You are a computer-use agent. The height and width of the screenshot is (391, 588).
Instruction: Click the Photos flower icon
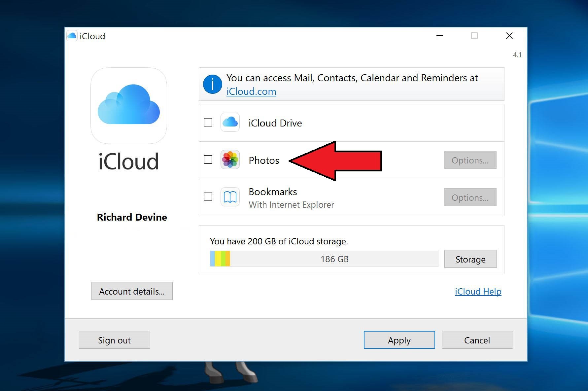[x=230, y=160]
